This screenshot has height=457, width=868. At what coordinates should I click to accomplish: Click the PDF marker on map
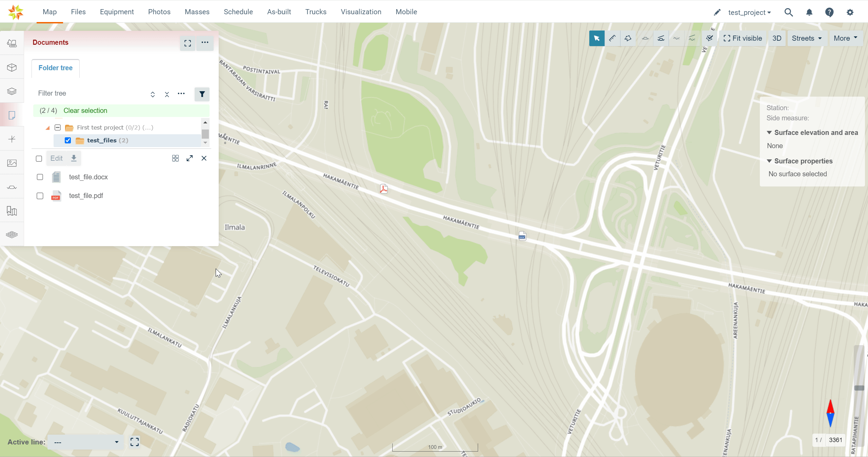383,189
